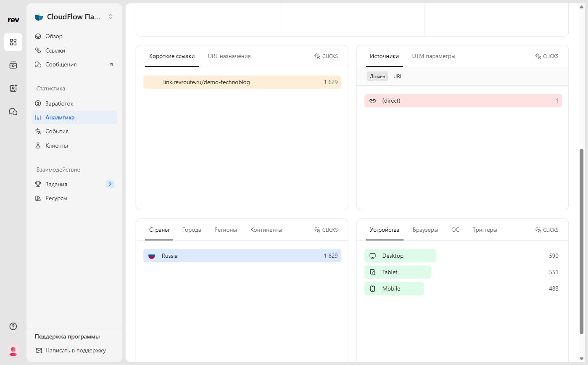Open События in the sidebar
588x365 pixels.
click(x=74, y=131)
